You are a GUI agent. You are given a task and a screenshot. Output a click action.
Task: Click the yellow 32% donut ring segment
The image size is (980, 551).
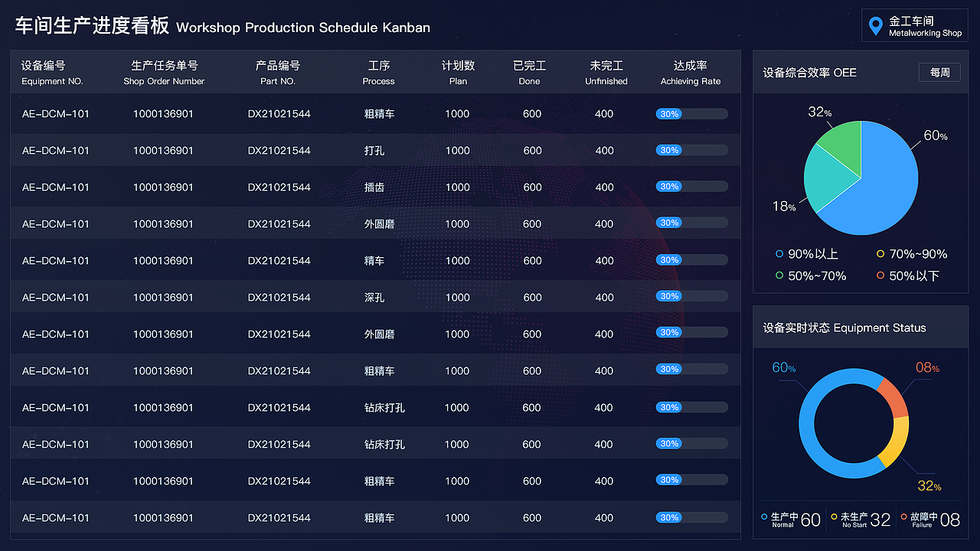coord(896,442)
